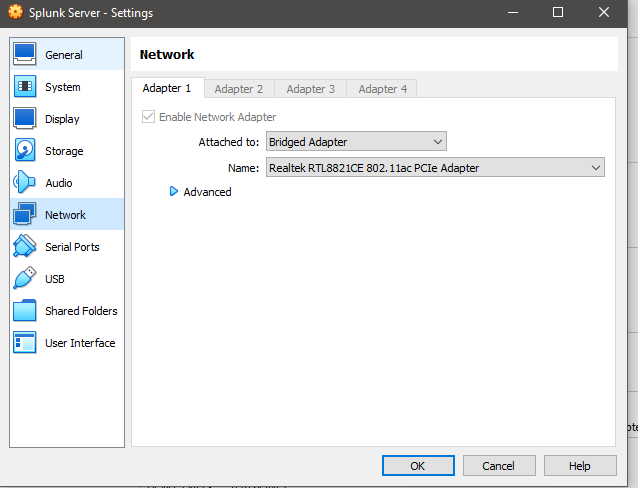
Task: Open the Shared Folders folder icon
Action: pyautogui.click(x=24, y=311)
